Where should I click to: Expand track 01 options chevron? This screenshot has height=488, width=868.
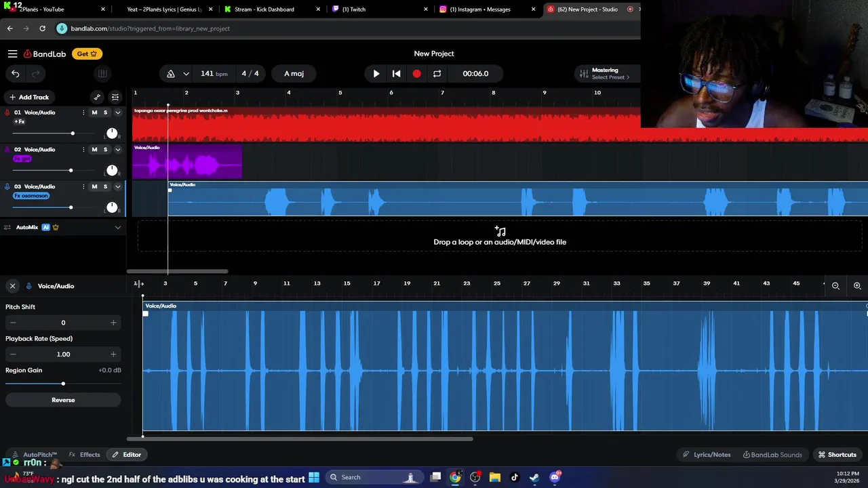pos(117,113)
